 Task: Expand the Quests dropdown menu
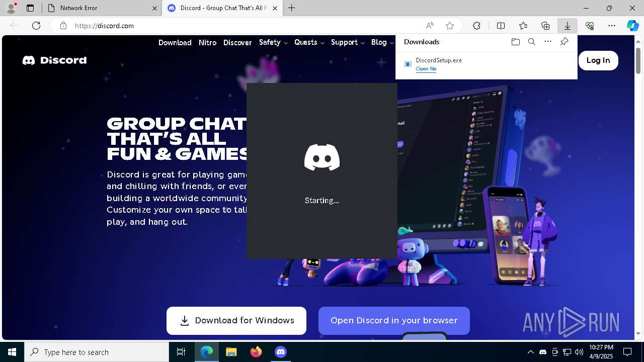pyautogui.click(x=309, y=43)
